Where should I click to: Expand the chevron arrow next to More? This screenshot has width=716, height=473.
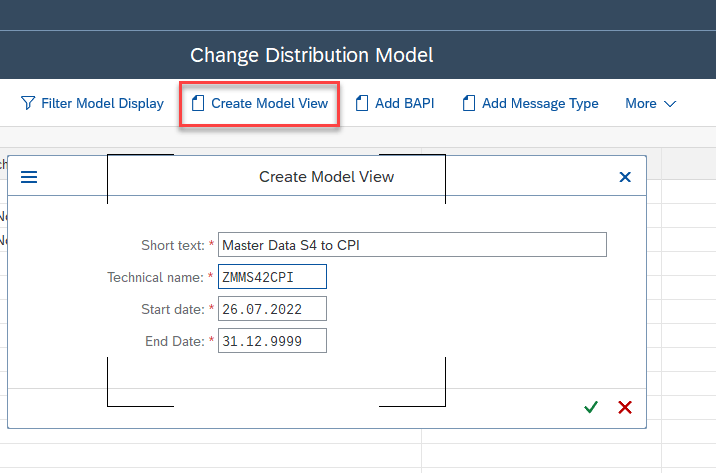[670, 104]
